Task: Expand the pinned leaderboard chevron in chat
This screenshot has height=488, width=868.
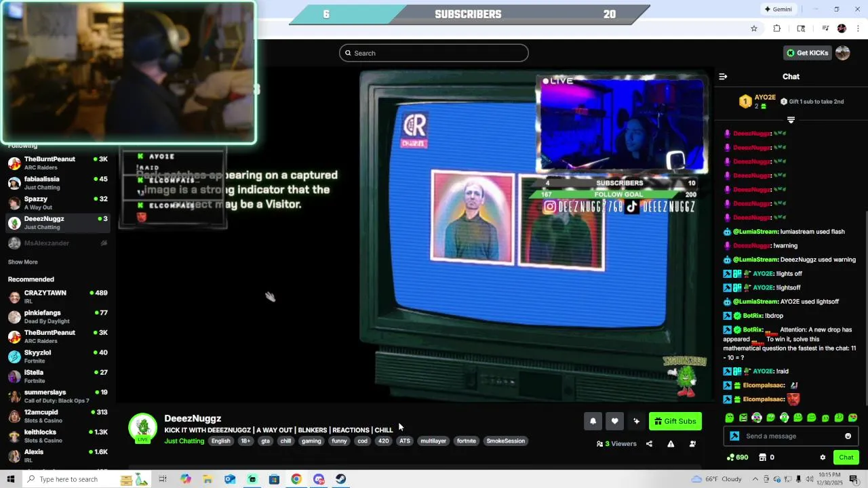Action: pos(791,120)
